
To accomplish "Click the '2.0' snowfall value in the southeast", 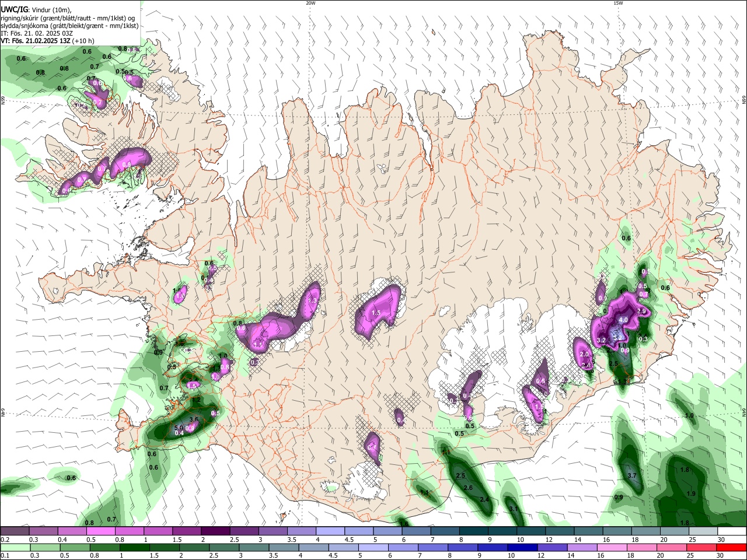I will tap(584, 355).
